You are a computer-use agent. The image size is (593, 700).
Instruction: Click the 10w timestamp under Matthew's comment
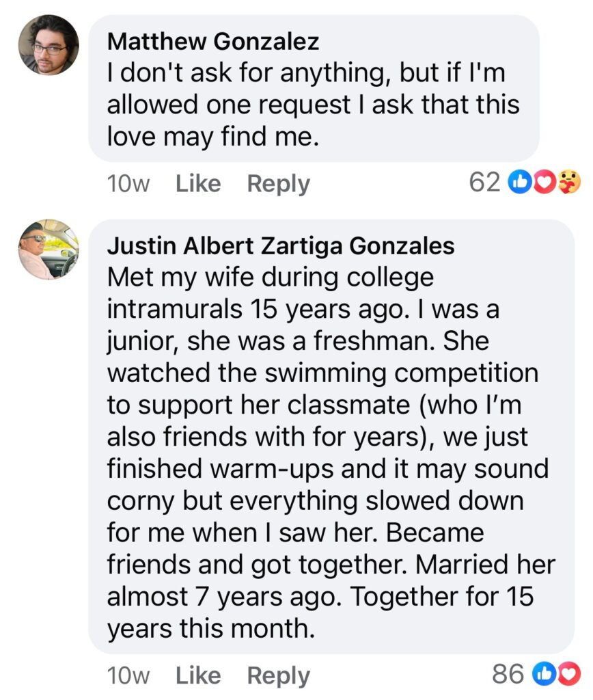coord(128,183)
